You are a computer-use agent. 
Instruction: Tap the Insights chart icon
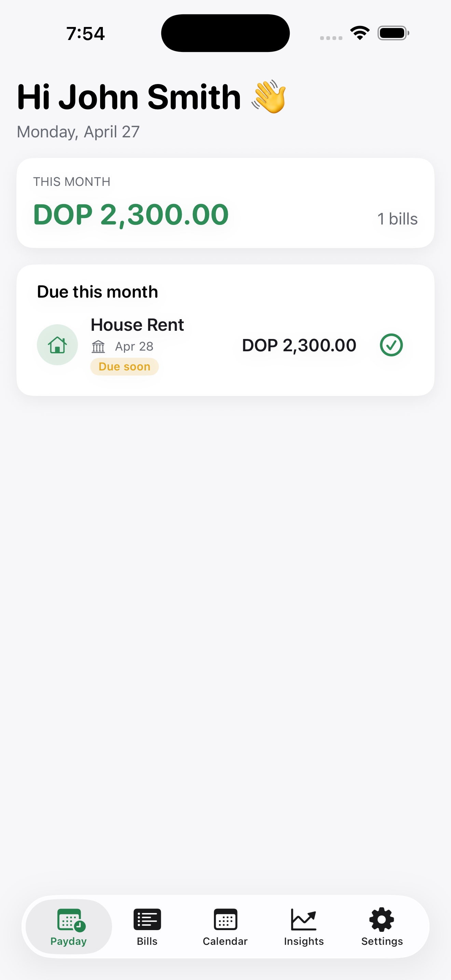[x=303, y=920]
